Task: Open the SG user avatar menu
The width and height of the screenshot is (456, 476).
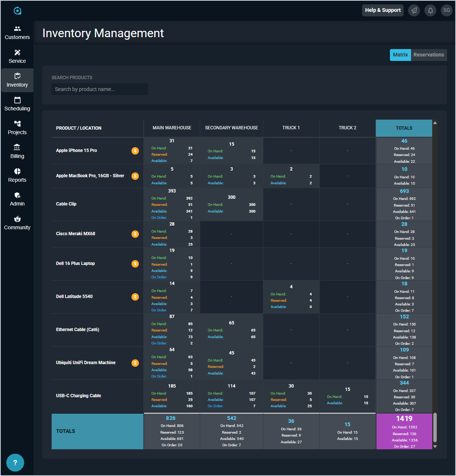Action: [446, 10]
